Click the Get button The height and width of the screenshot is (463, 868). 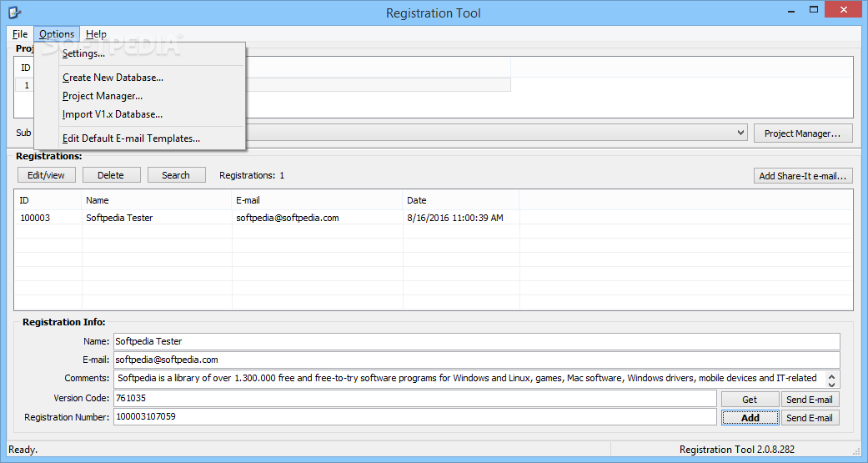pos(750,400)
